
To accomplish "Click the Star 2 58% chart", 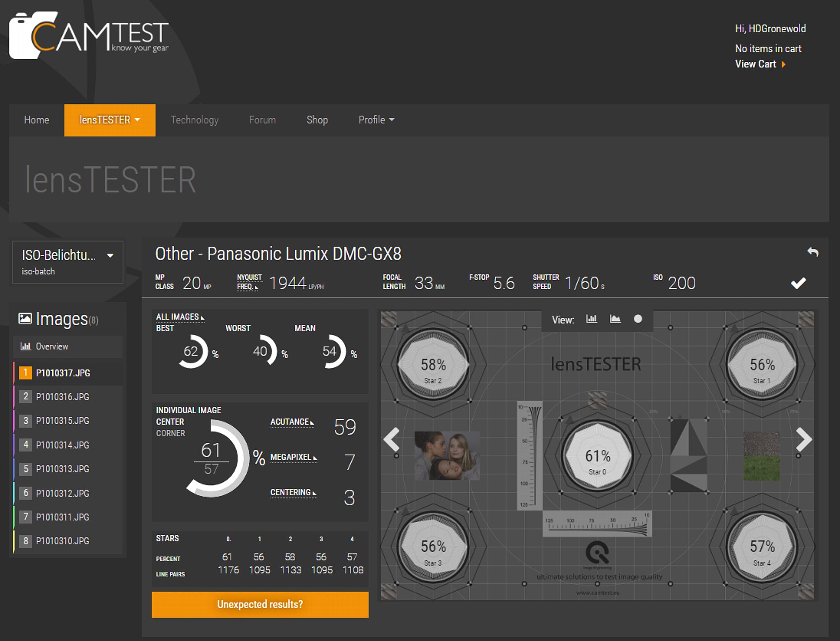I will (x=433, y=365).
